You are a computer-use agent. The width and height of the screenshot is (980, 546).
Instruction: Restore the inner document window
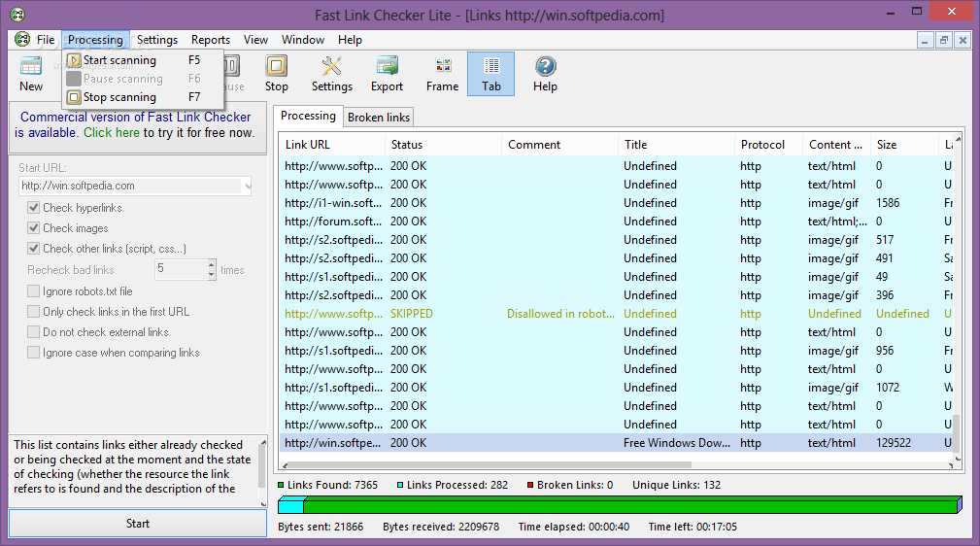[x=944, y=40]
